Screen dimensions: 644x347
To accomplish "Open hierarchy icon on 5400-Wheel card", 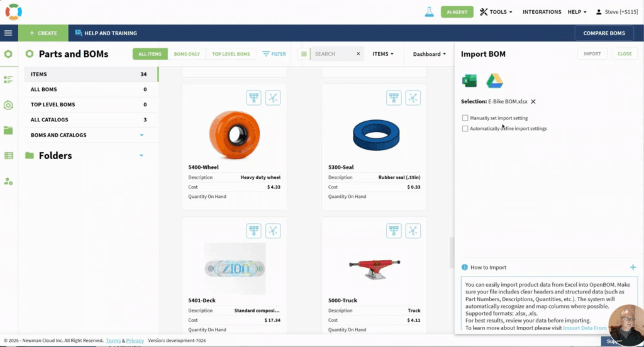I will point(254,97).
